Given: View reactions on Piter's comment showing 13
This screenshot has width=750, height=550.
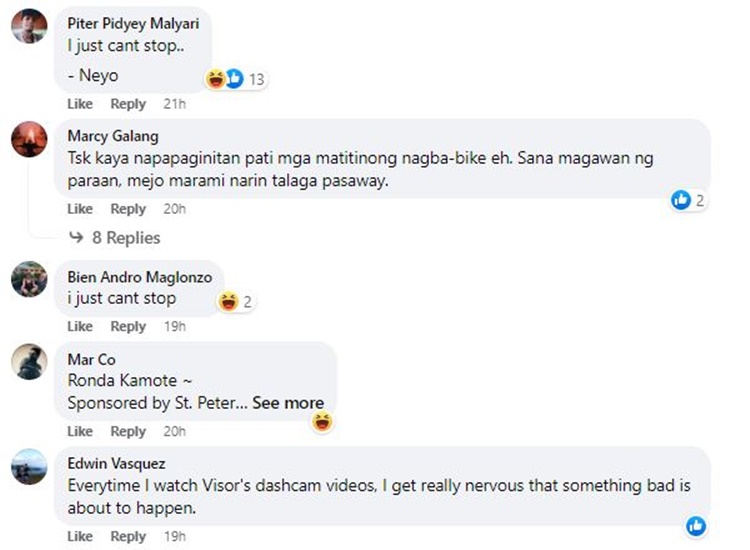Looking at the screenshot, I should tap(236, 78).
